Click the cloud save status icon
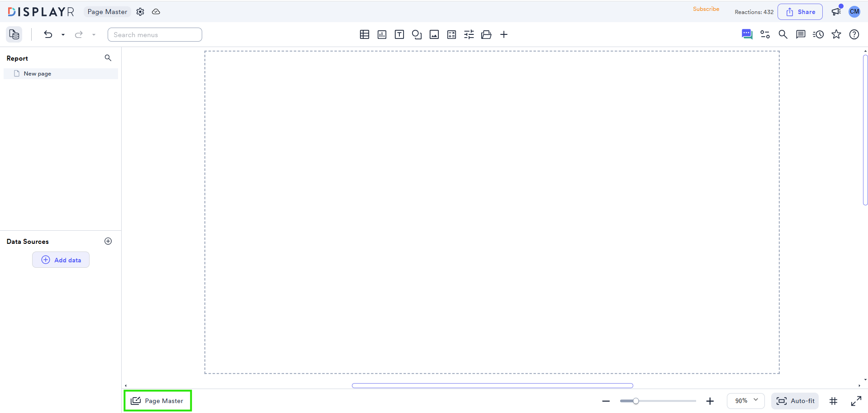 (156, 12)
